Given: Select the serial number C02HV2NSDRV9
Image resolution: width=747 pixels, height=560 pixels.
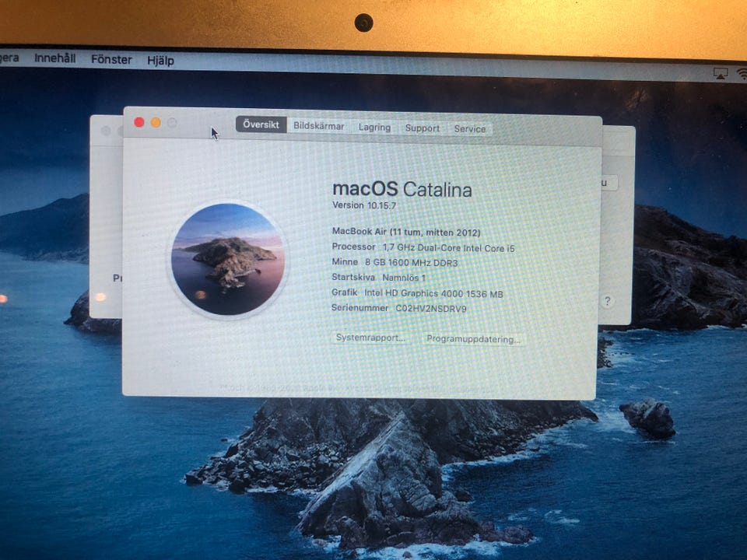Looking at the screenshot, I should tap(431, 309).
